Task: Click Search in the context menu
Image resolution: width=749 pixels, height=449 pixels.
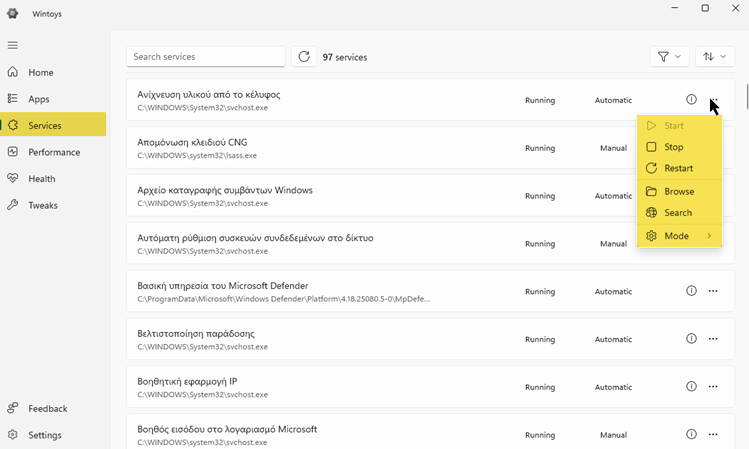Action: pos(677,213)
